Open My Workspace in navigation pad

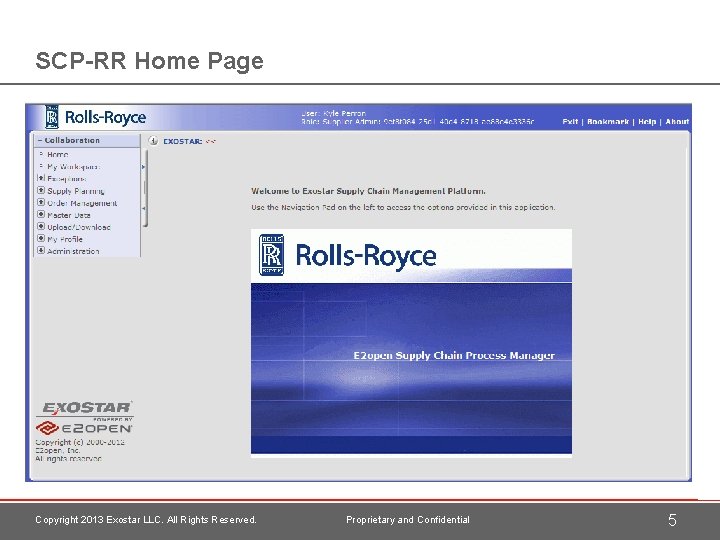tap(73, 166)
